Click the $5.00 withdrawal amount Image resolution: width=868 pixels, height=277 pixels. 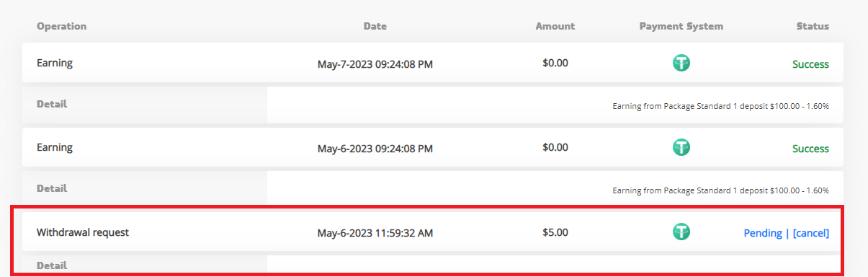pos(555,232)
